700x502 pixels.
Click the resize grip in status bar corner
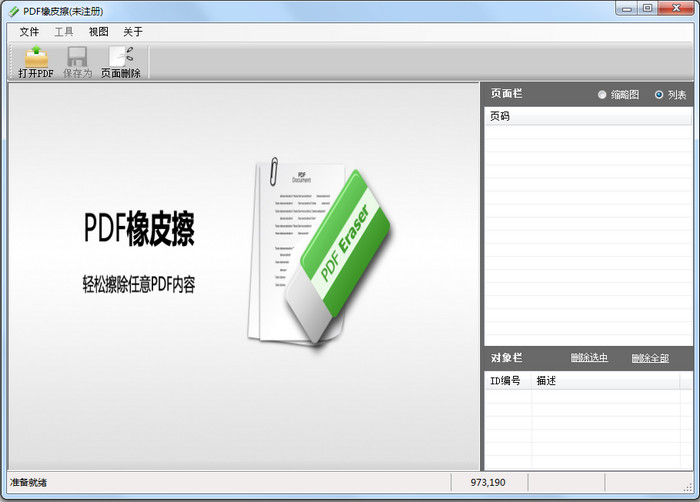click(x=688, y=488)
